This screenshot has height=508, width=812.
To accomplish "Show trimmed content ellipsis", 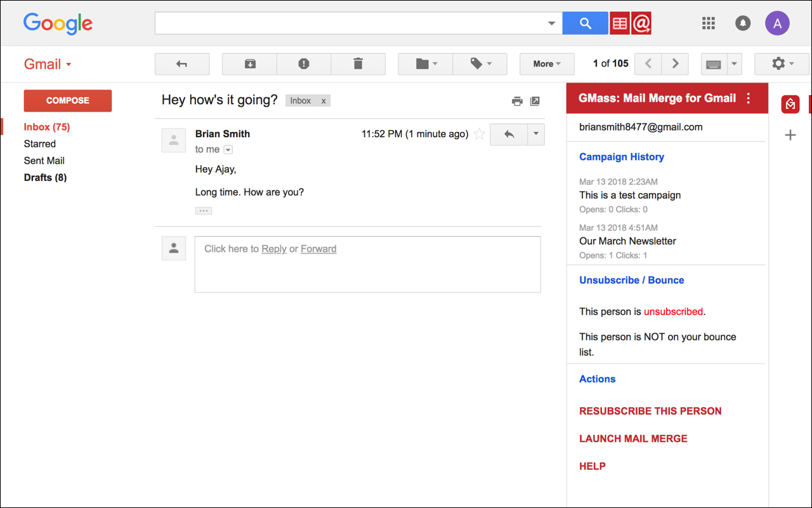I will [204, 211].
